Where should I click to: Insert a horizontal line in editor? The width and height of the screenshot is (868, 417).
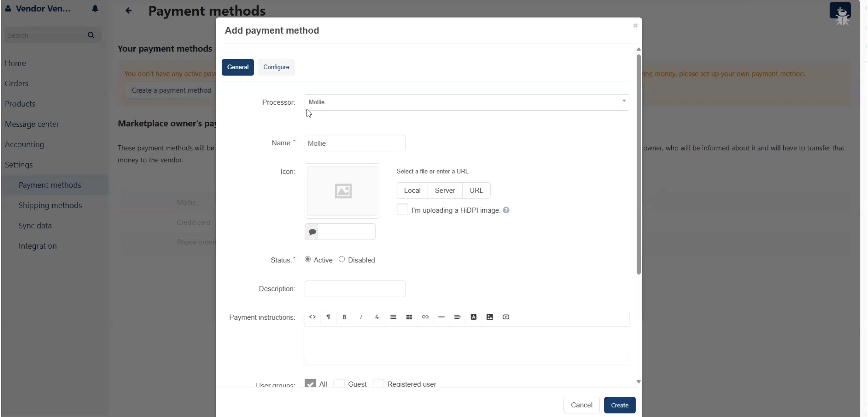point(441,317)
